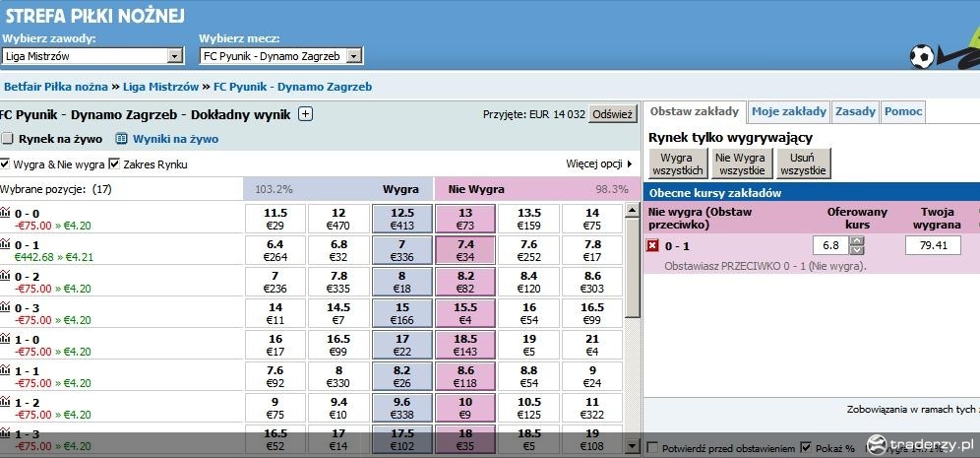Click the odds list scroll down arrow
Viewport: 980px width, 458px height.
pyautogui.click(x=633, y=446)
